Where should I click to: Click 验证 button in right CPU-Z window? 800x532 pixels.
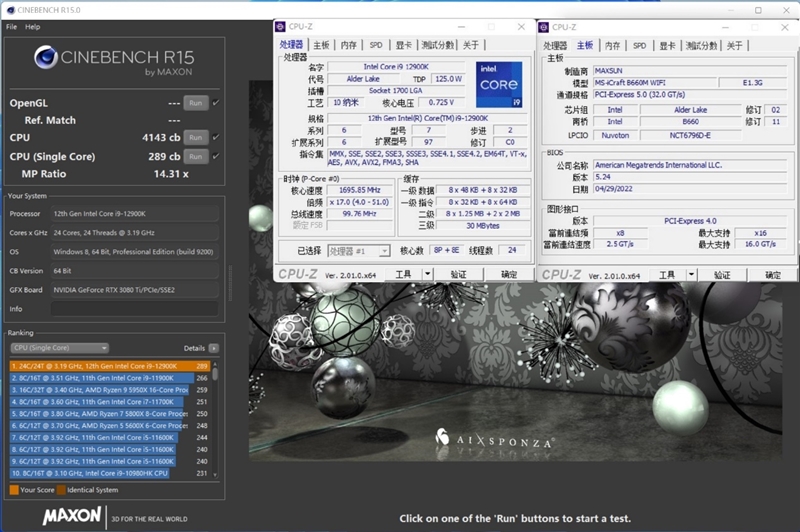pos(722,275)
